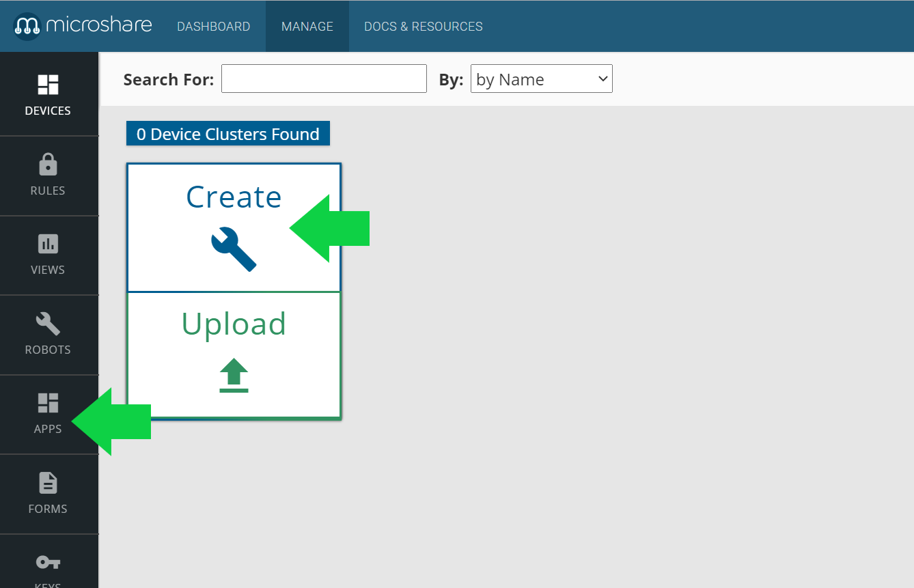914x588 pixels.
Task: Focus the Search For text field
Action: point(324,79)
